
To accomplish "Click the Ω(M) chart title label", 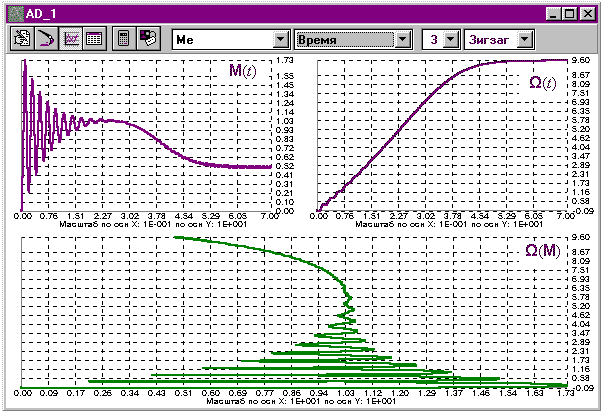I will [x=544, y=250].
